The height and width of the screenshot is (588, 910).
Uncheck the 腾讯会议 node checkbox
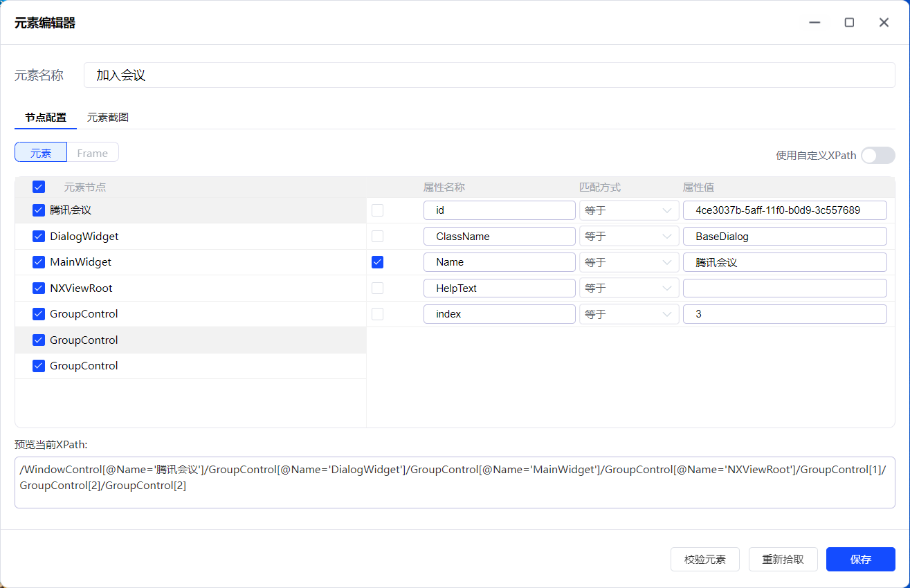[x=39, y=210]
